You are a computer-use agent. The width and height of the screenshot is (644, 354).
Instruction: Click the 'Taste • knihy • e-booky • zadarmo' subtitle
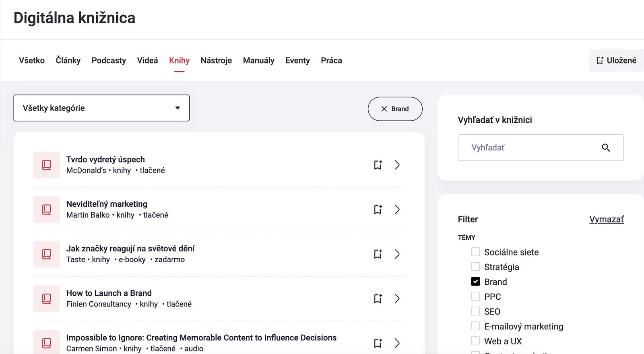click(126, 260)
